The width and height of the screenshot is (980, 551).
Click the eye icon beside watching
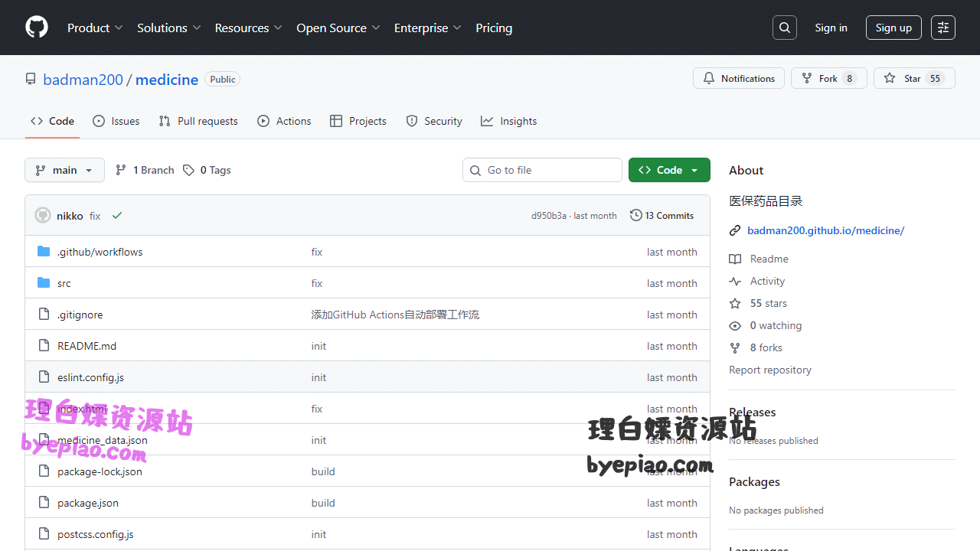[735, 325]
